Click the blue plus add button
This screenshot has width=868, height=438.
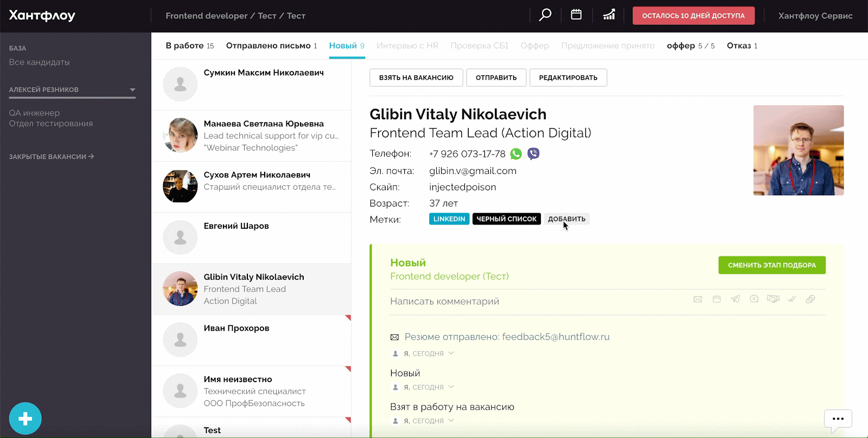[25, 418]
